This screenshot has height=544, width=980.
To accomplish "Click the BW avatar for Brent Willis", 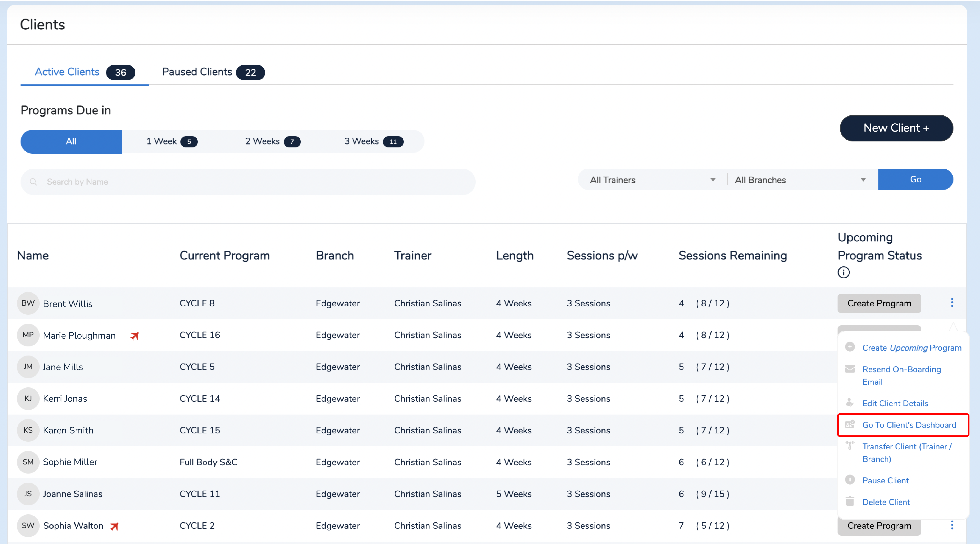I will point(28,303).
